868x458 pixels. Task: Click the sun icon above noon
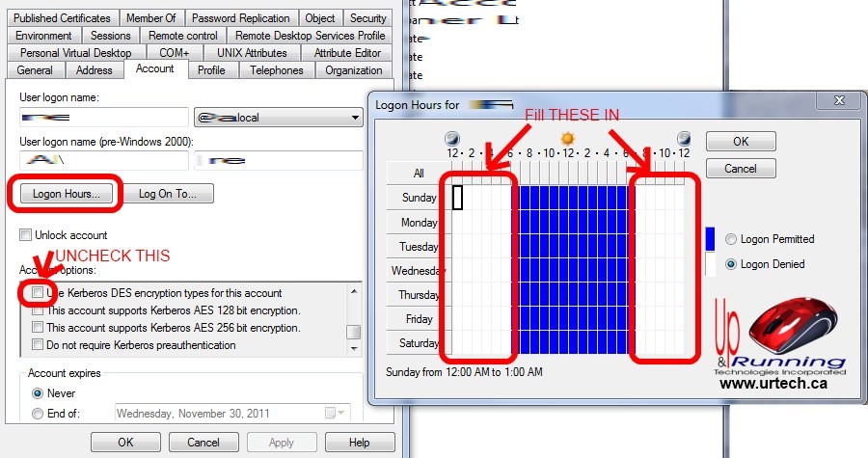[567, 138]
